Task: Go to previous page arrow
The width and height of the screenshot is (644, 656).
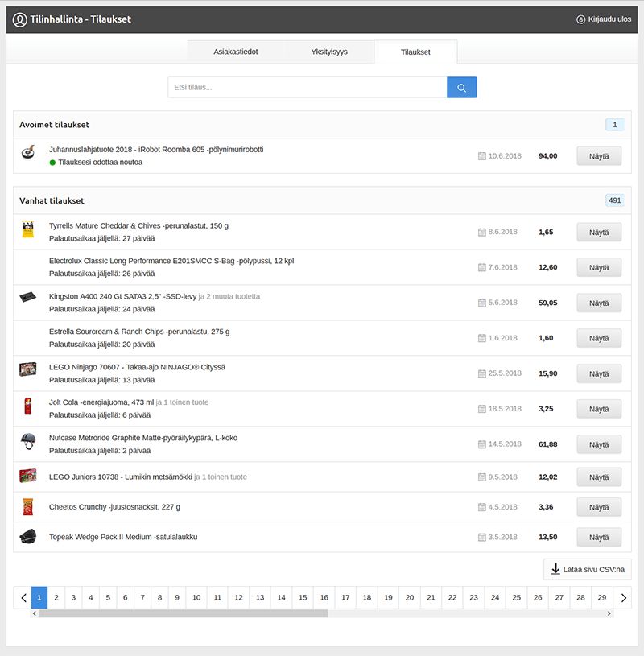Action: pos(23,598)
